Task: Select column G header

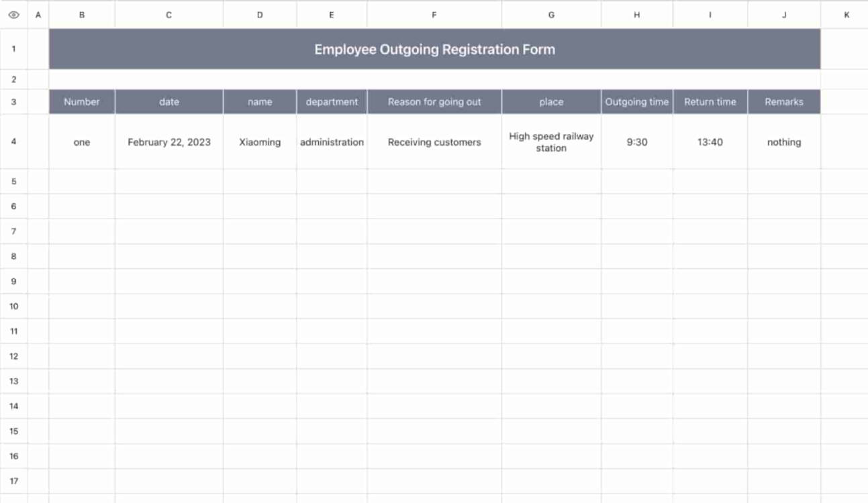Action: tap(551, 14)
